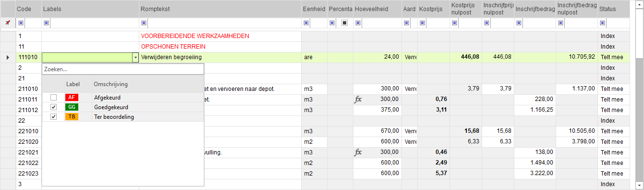Uncheck the Ter beoordeling label checkbox
644x190 pixels.
[54, 116]
